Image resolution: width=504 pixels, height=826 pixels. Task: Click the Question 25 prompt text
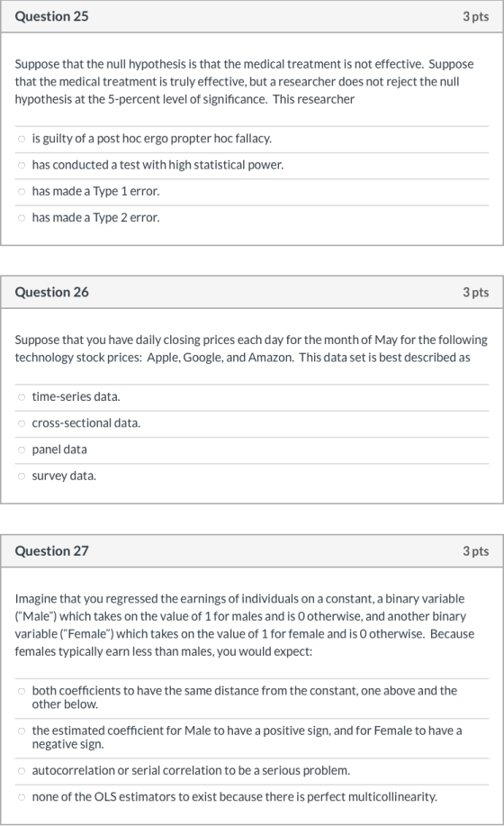pyautogui.click(x=244, y=82)
